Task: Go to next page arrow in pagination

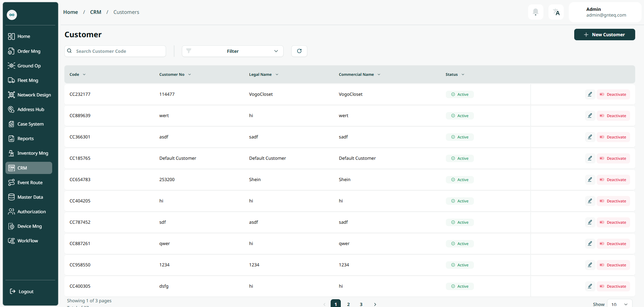Action: (x=375, y=304)
